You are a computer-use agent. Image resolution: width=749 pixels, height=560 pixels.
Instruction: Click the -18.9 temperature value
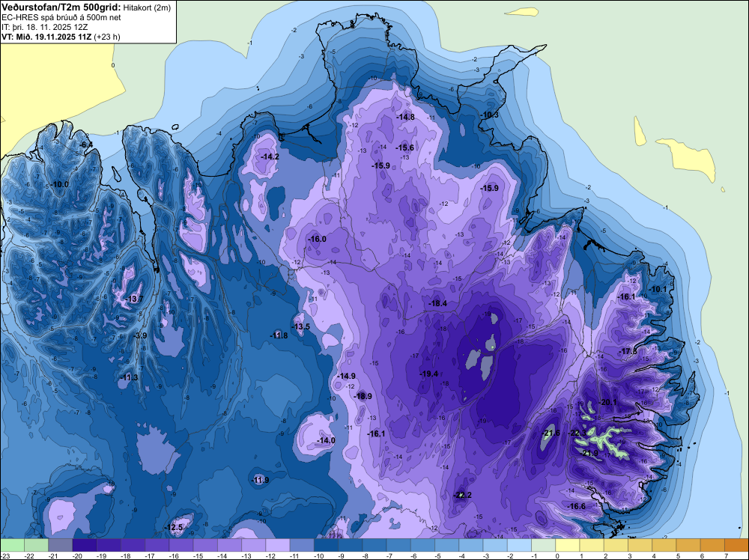tap(363, 396)
